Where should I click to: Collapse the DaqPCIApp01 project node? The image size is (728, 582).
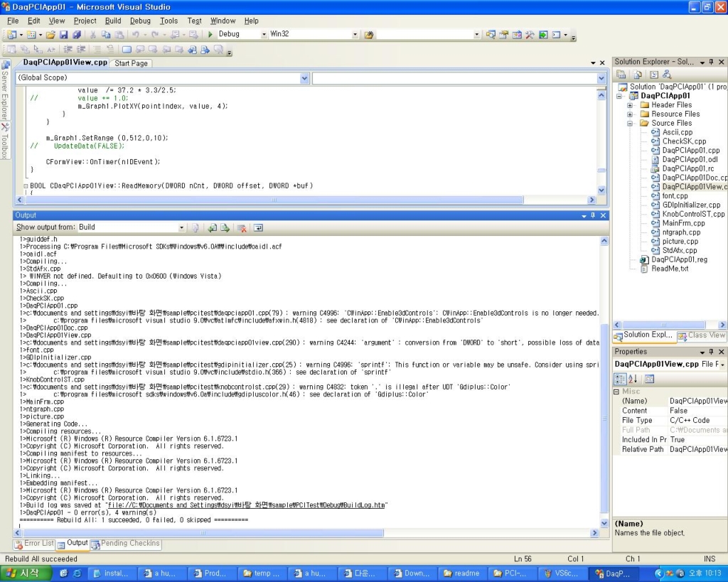619,96
